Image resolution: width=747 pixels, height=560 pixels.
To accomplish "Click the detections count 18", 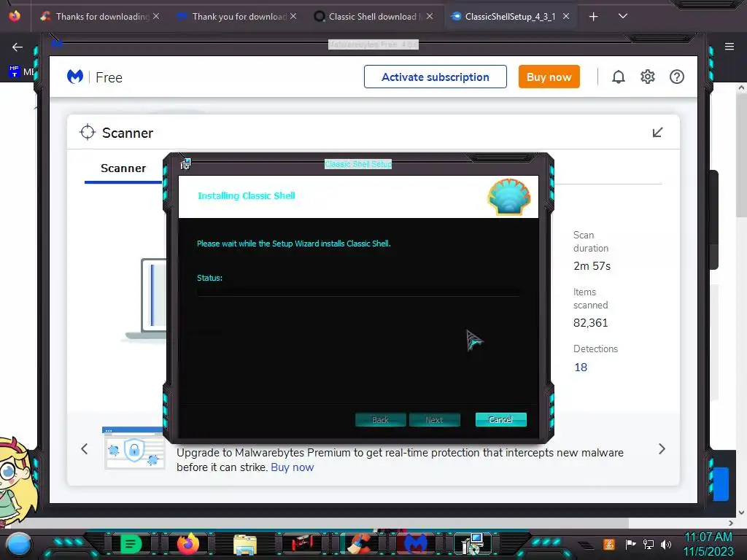I will point(580,367).
